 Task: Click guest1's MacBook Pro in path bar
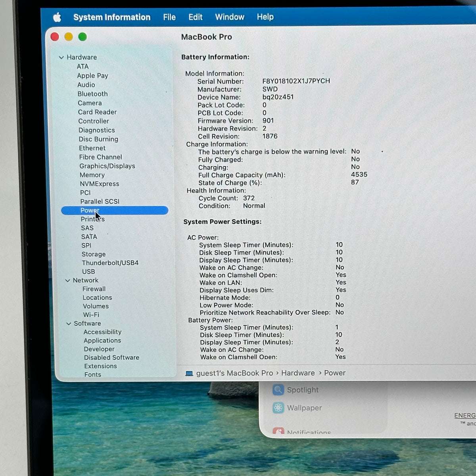pos(235,373)
